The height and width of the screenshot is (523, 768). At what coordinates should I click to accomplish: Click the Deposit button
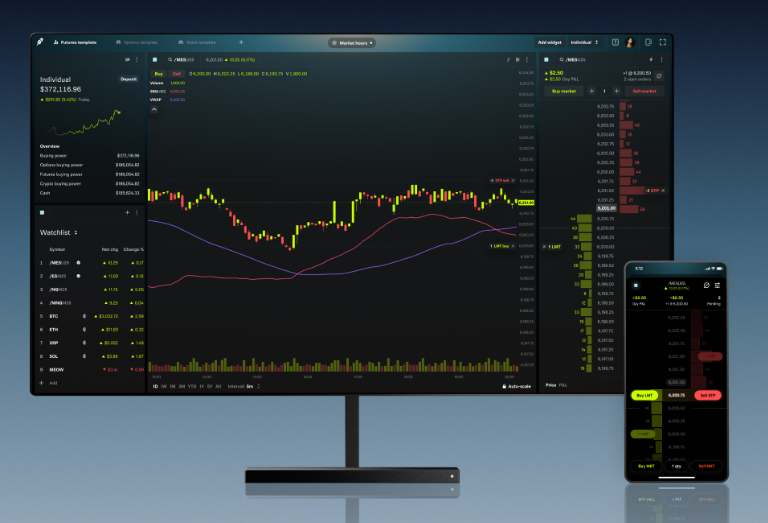[x=129, y=79]
